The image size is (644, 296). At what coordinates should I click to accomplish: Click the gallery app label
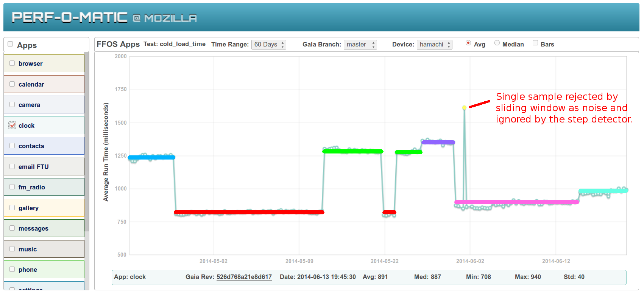[x=28, y=208]
